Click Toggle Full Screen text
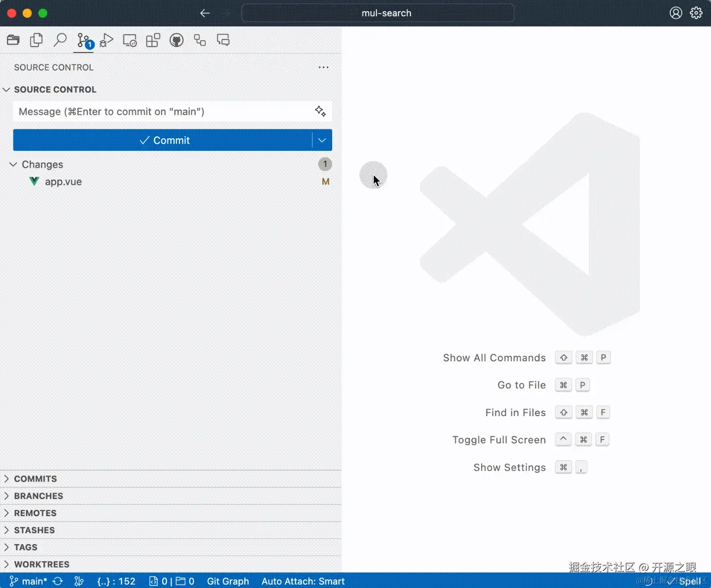This screenshot has height=588, width=711. pos(499,440)
